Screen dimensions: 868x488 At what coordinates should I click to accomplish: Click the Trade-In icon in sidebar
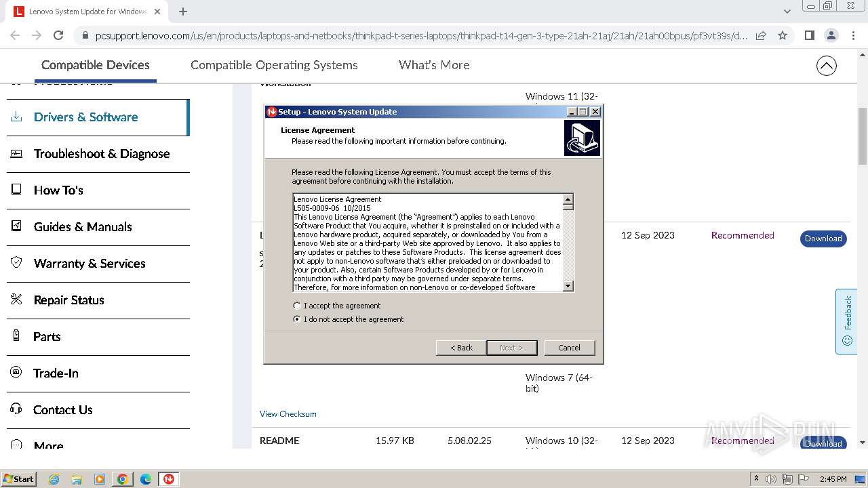[16, 372]
